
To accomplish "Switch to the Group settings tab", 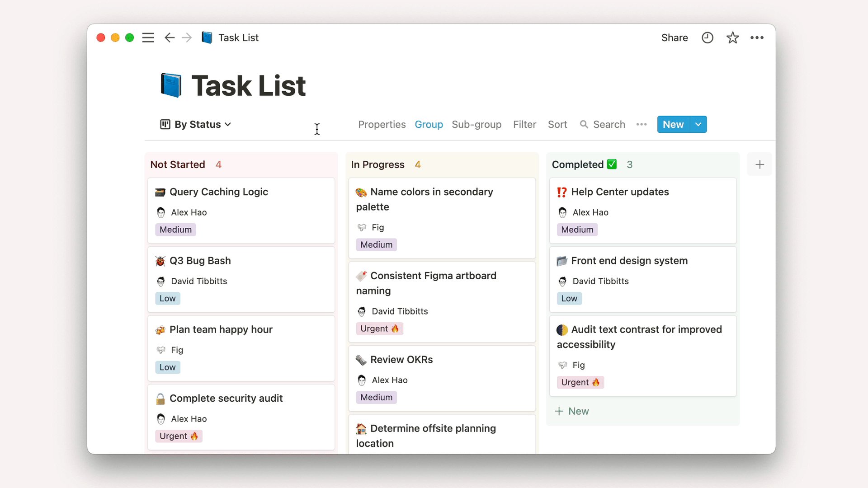I will pyautogui.click(x=429, y=124).
